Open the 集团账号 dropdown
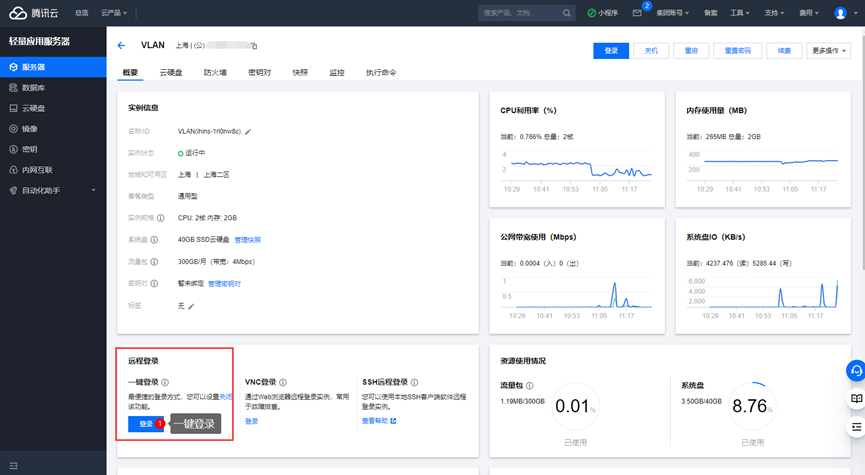The width and height of the screenshot is (865, 475). pyautogui.click(x=672, y=13)
